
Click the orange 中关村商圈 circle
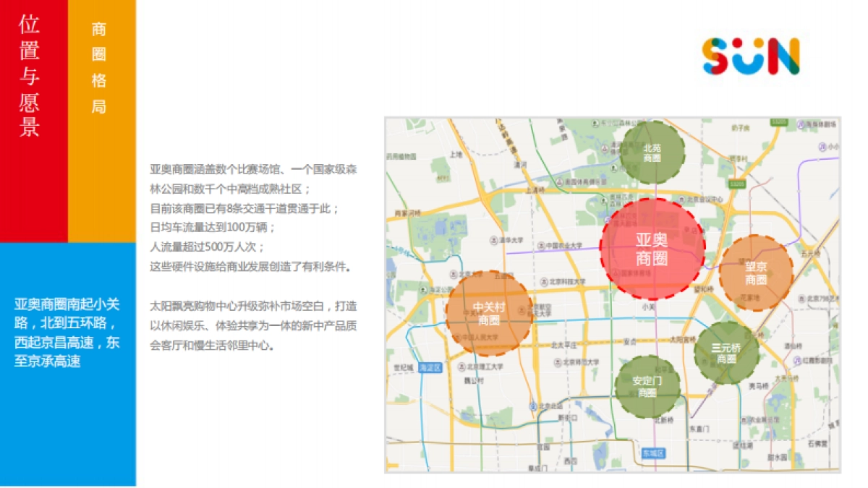tap(489, 313)
